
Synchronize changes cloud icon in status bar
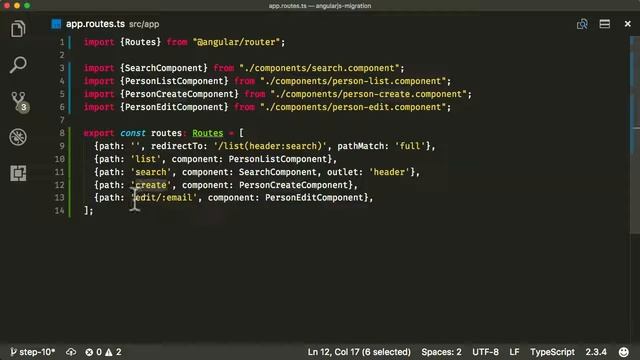pyautogui.click(x=71, y=352)
